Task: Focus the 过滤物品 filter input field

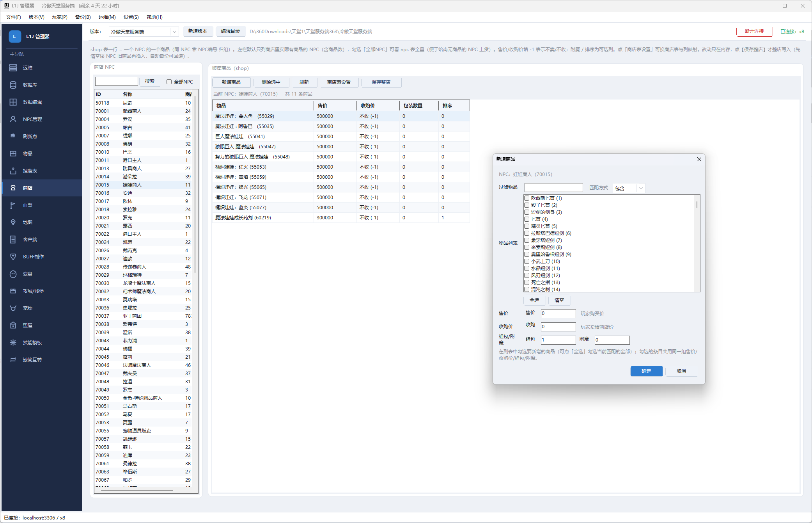Action: click(x=553, y=188)
